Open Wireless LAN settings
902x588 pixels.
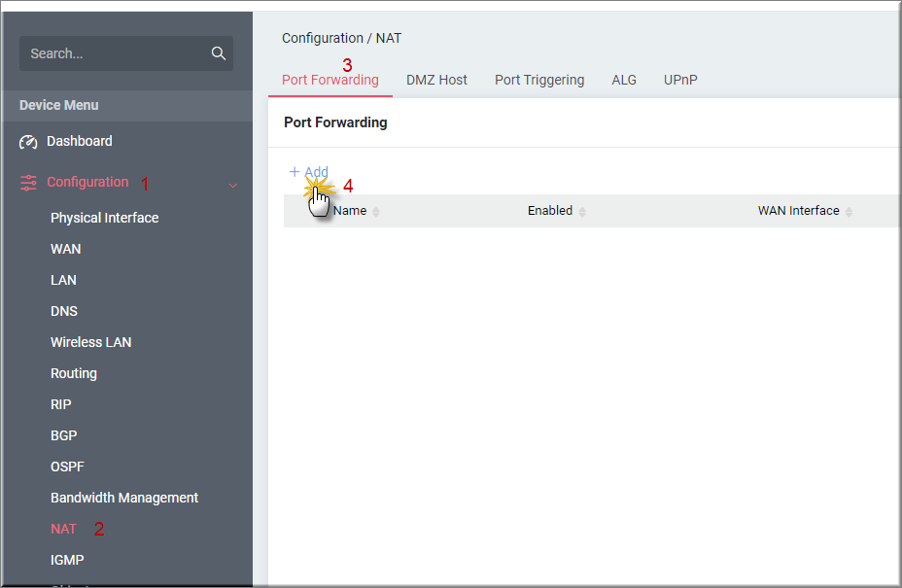[x=91, y=342]
